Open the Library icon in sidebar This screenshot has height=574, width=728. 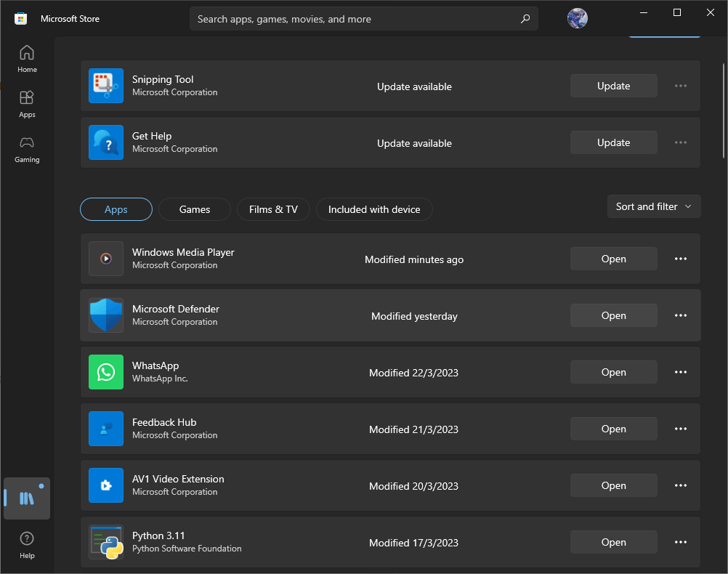(27, 498)
